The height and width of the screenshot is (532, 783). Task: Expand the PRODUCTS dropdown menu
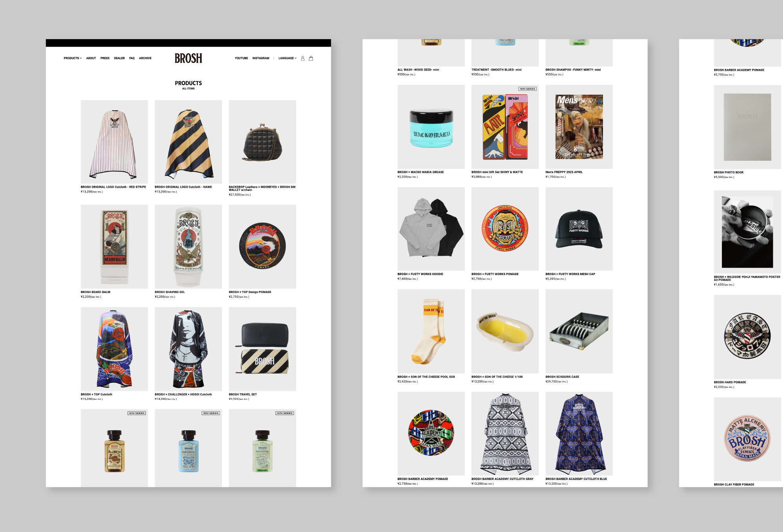click(73, 58)
